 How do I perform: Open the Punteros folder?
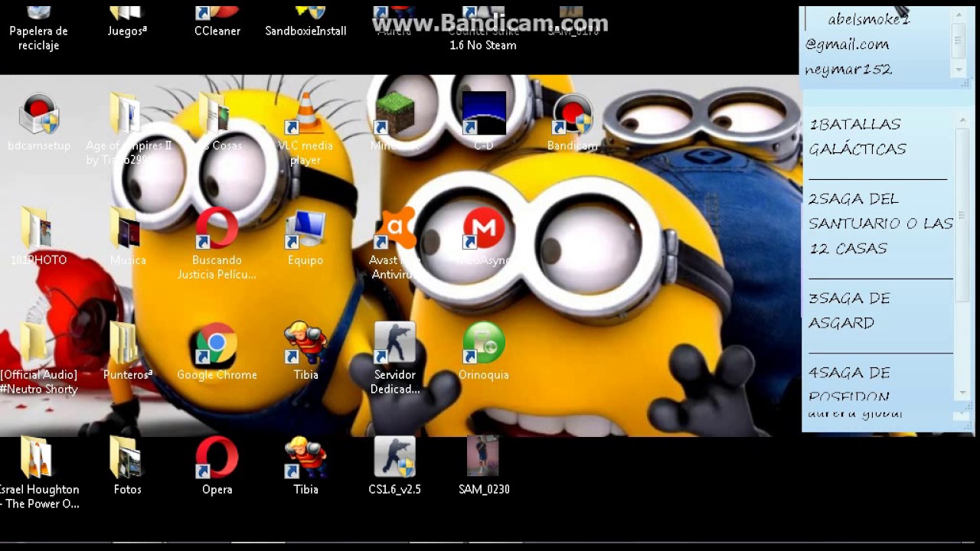[127, 352]
